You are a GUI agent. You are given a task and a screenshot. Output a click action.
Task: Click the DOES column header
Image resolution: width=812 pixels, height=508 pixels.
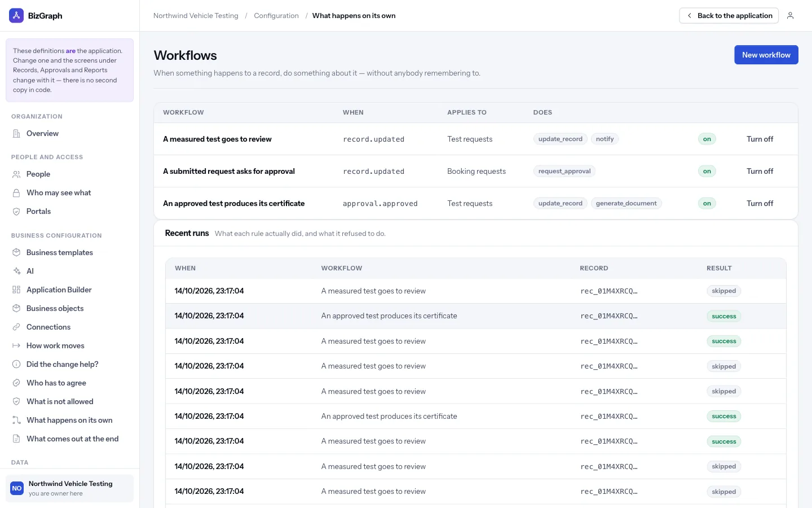click(542, 112)
